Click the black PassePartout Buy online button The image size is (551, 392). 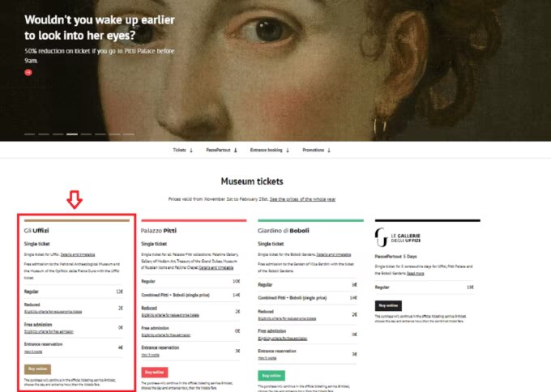pyautogui.click(x=388, y=305)
